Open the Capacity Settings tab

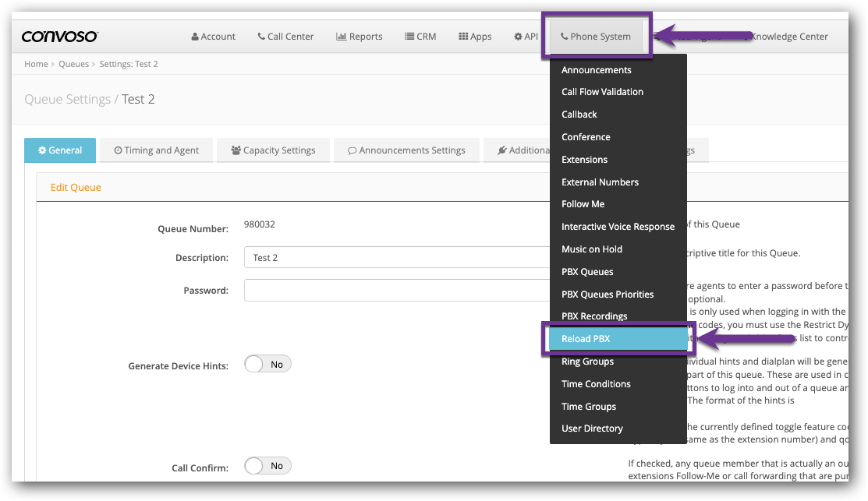[273, 150]
